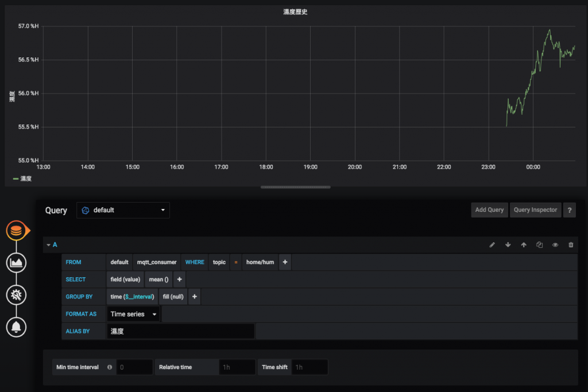Screen dimensions: 588x392
Task: Open the Alert tab bell icon
Action: pyautogui.click(x=16, y=327)
